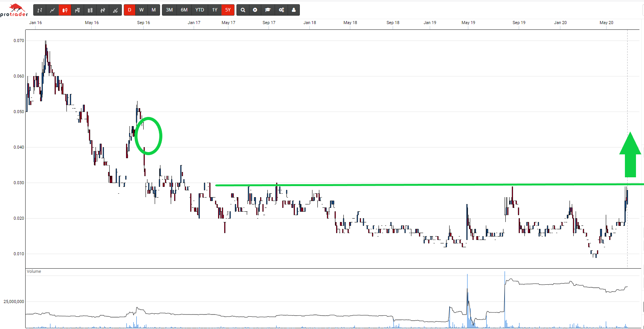644x329 pixels.
Task: Open the graduation cap education icon
Action: pyautogui.click(x=268, y=10)
